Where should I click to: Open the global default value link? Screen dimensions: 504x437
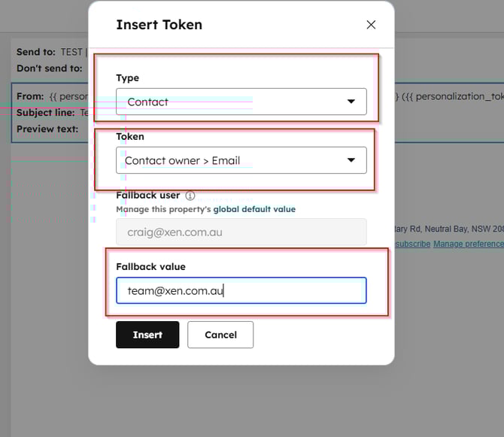pyautogui.click(x=254, y=209)
